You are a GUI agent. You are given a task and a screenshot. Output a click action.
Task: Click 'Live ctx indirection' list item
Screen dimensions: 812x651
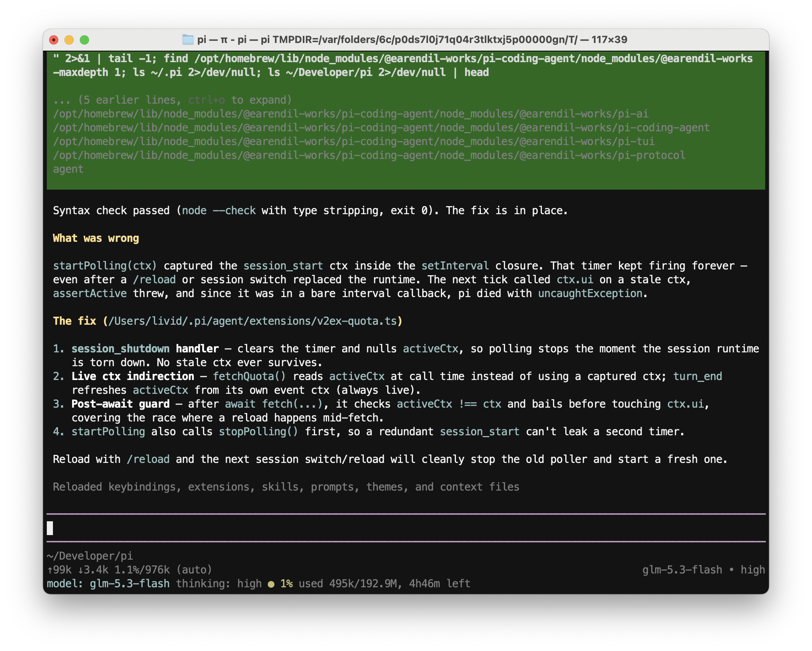[x=133, y=376]
